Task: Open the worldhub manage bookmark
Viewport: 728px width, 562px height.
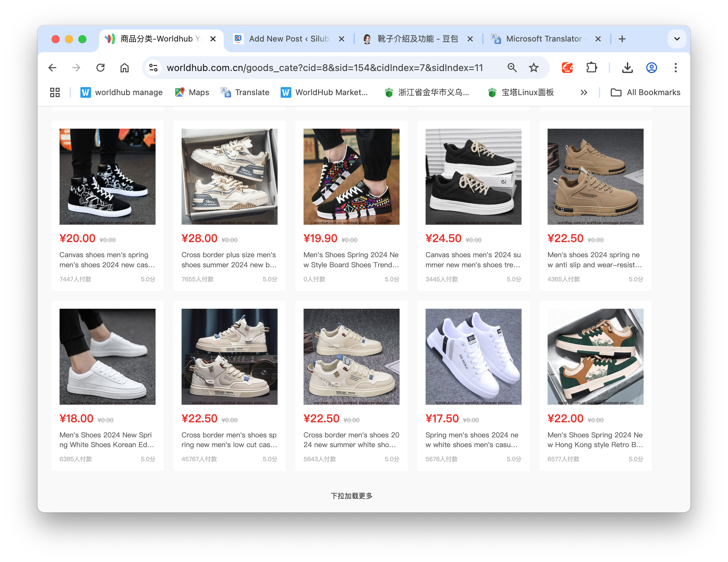Action: tap(122, 92)
